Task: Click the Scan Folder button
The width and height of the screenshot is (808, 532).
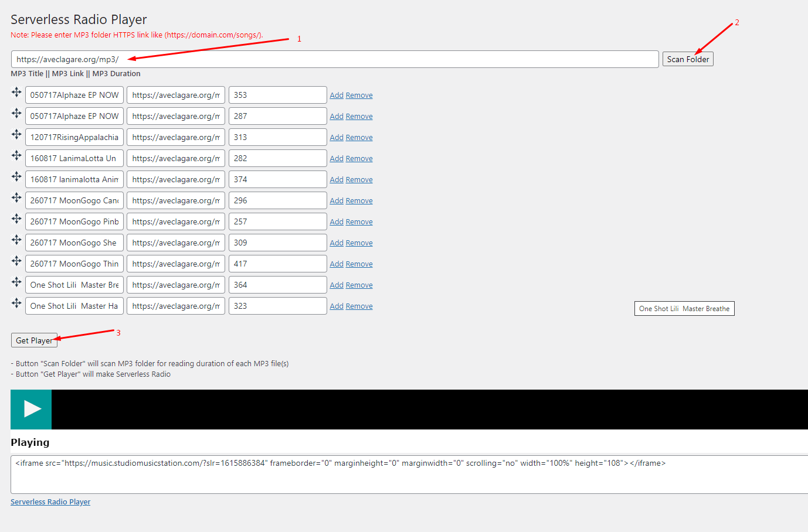Action: click(688, 59)
